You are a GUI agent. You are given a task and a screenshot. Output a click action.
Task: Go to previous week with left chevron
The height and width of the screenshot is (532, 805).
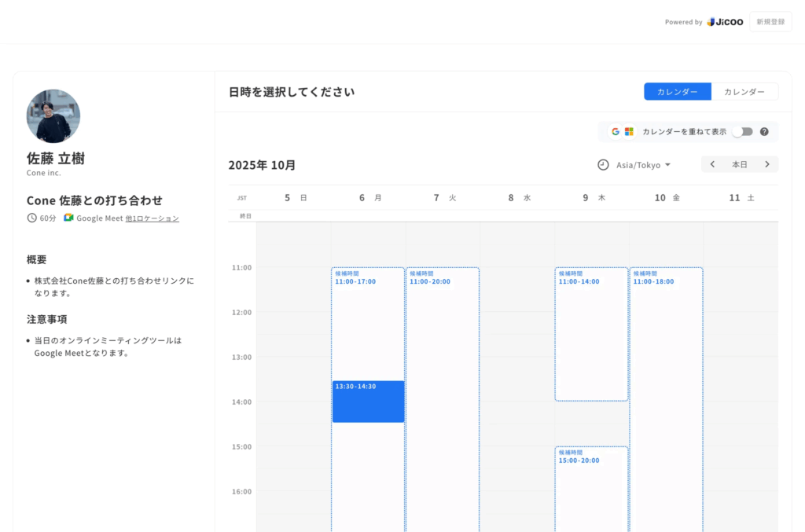coord(712,164)
